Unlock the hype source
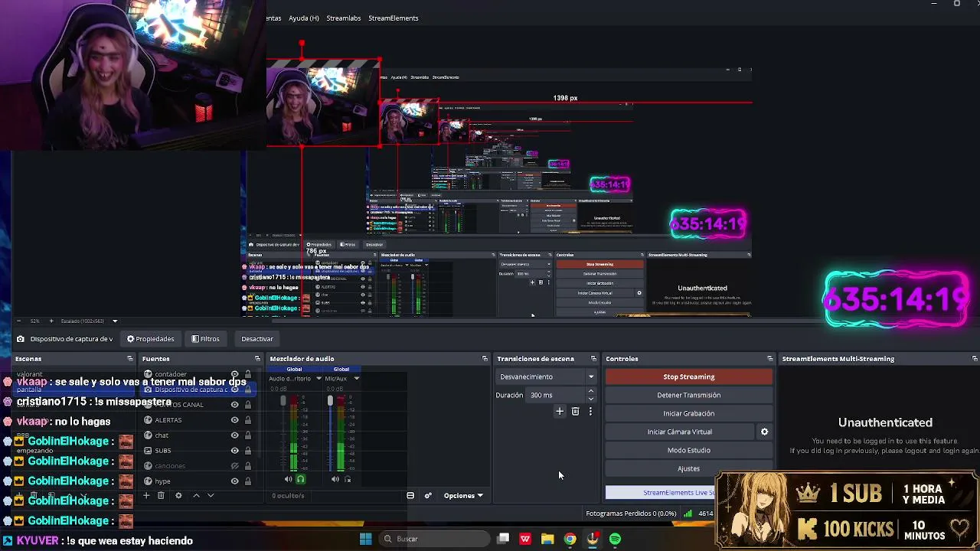Viewport: 980px width, 551px height. tap(247, 481)
